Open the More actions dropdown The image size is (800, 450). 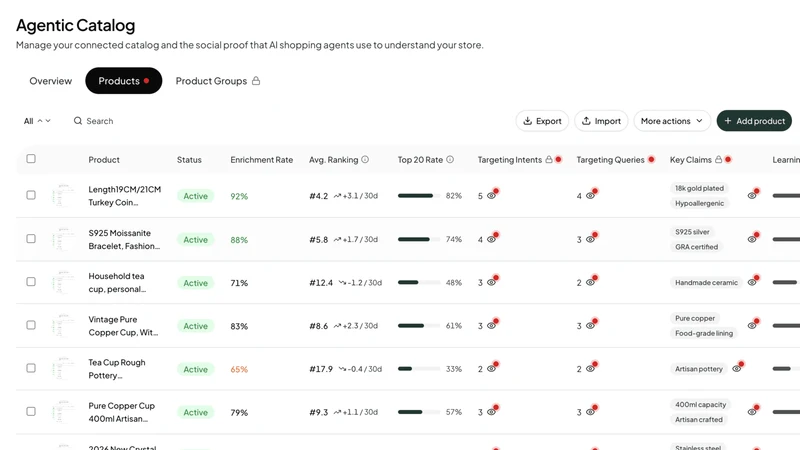[x=672, y=121]
